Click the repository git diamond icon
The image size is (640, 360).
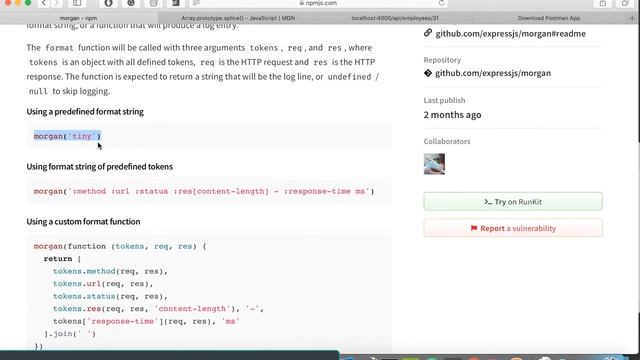coord(428,73)
